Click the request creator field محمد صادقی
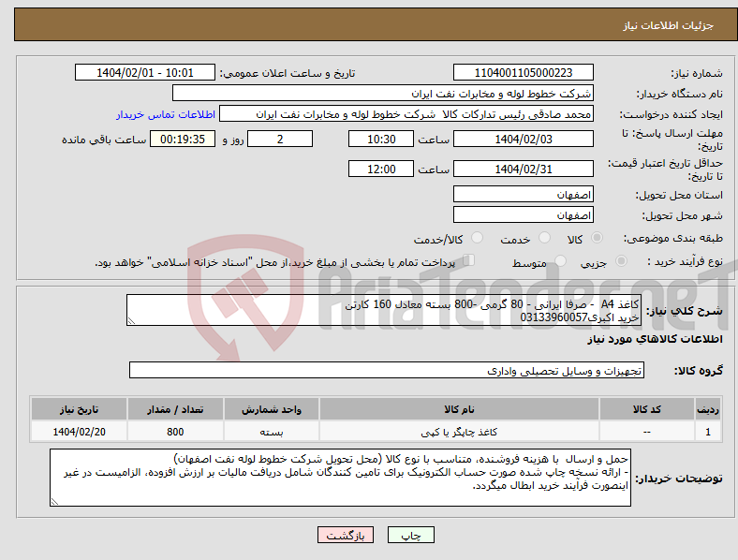 pyautogui.click(x=406, y=114)
